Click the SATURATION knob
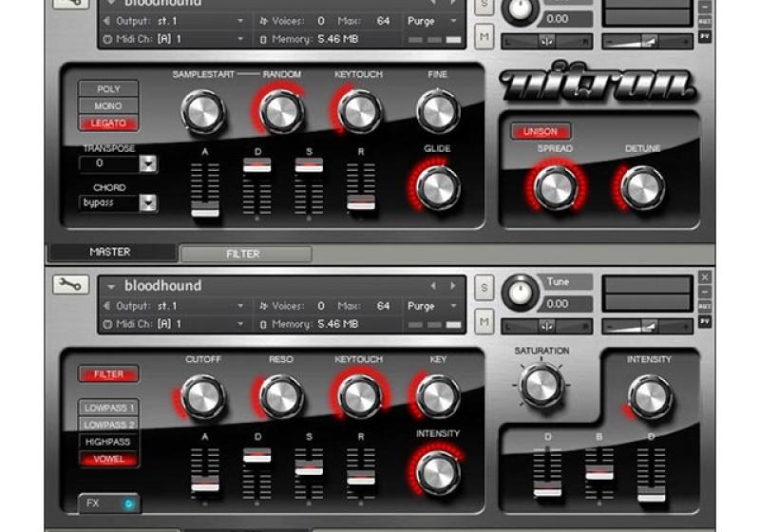This screenshot has height=532, width=760. (541, 386)
